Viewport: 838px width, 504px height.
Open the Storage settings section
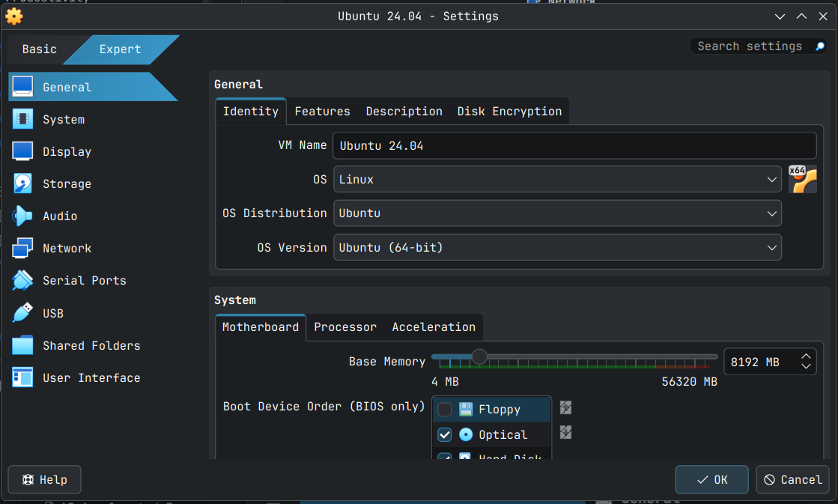point(67,184)
